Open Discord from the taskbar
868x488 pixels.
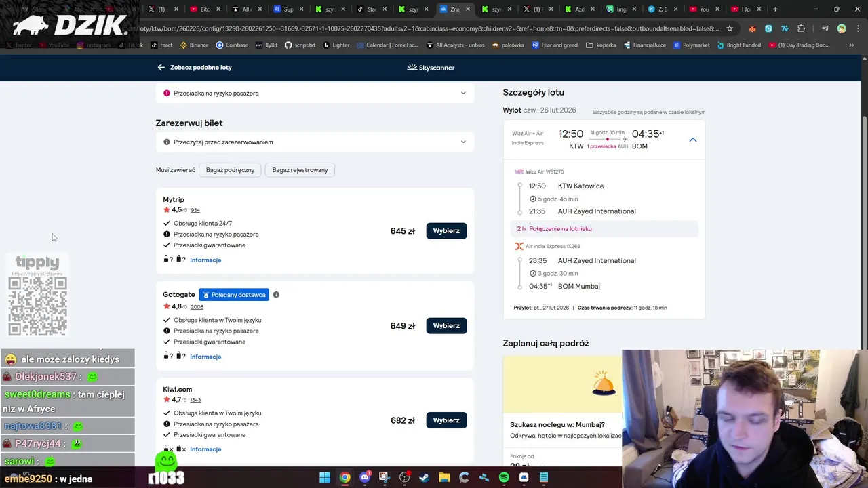[x=365, y=478]
